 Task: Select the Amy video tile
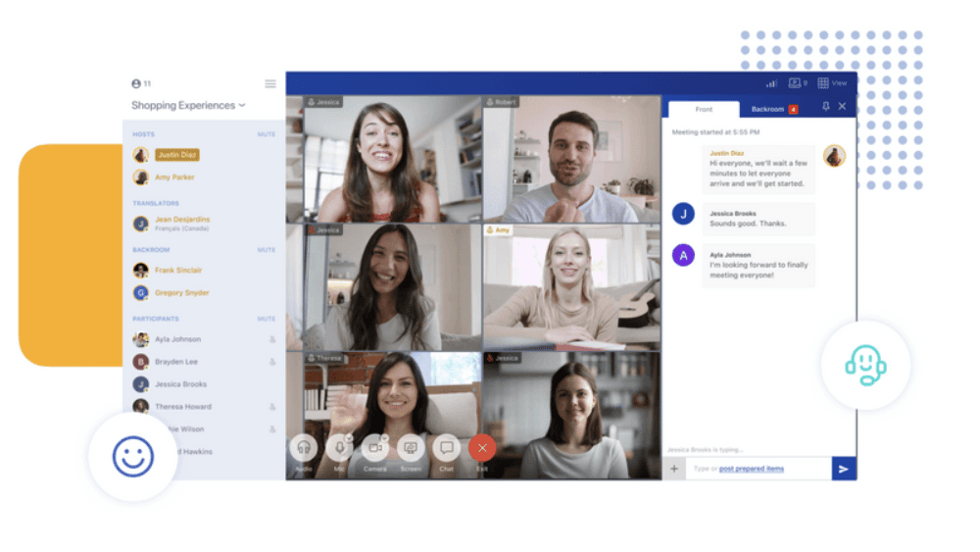pos(572,287)
